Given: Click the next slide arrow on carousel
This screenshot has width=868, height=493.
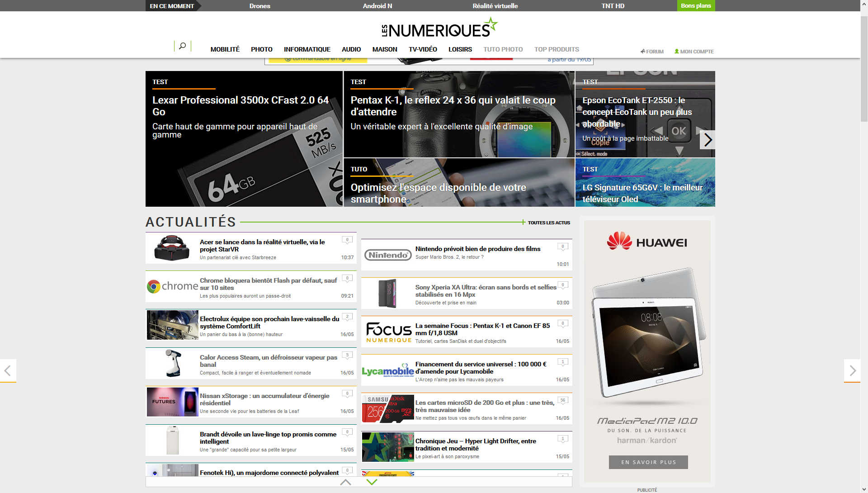Looking at the screenshot, I should (708, 140).
